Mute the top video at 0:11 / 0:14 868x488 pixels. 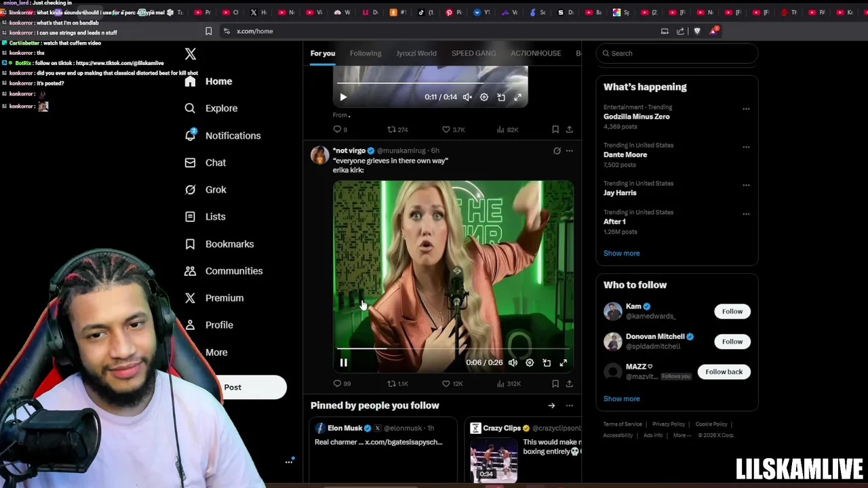tap(467, 97)
